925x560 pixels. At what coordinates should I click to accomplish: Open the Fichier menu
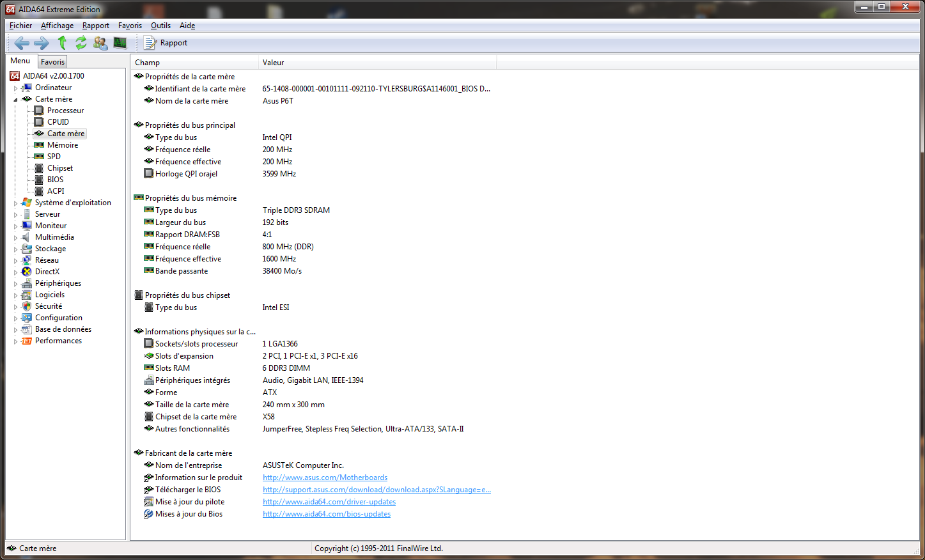20,26
